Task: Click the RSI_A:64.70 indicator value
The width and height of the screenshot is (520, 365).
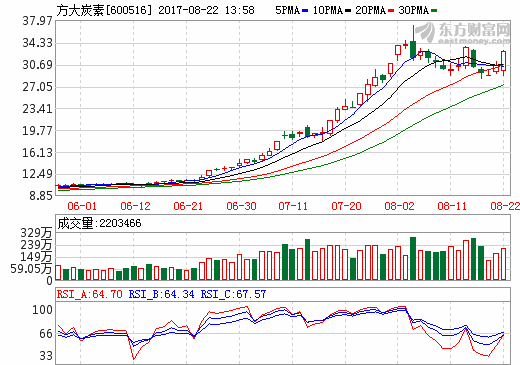Action: coord(90,294)
